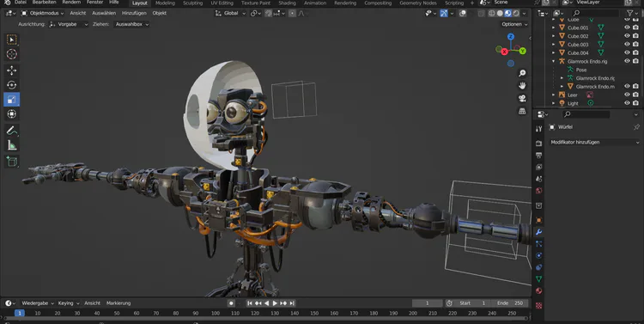The height and width of the screenshot is (324, 644).
Task: Switch to solid viewport shading
Action: 500,13
